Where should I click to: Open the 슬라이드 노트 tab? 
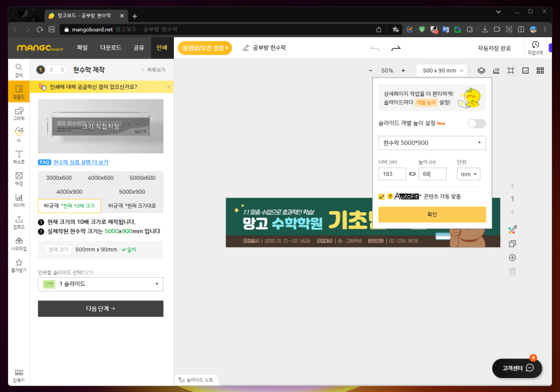coord(196,380)
